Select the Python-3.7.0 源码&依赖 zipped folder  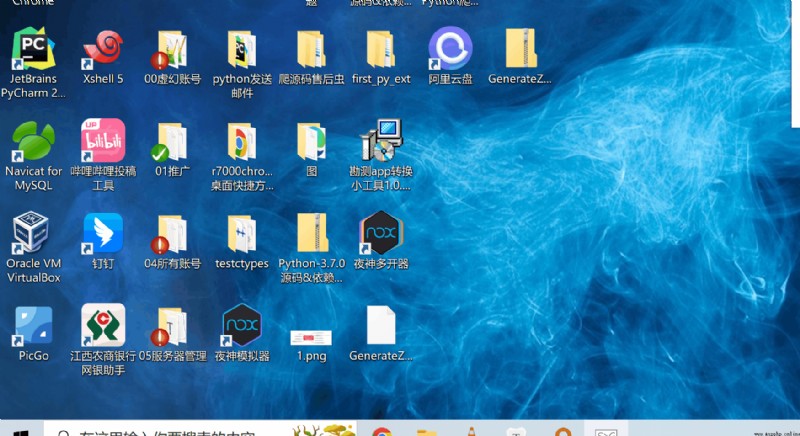pyautogui.click(x=312, y=233)
